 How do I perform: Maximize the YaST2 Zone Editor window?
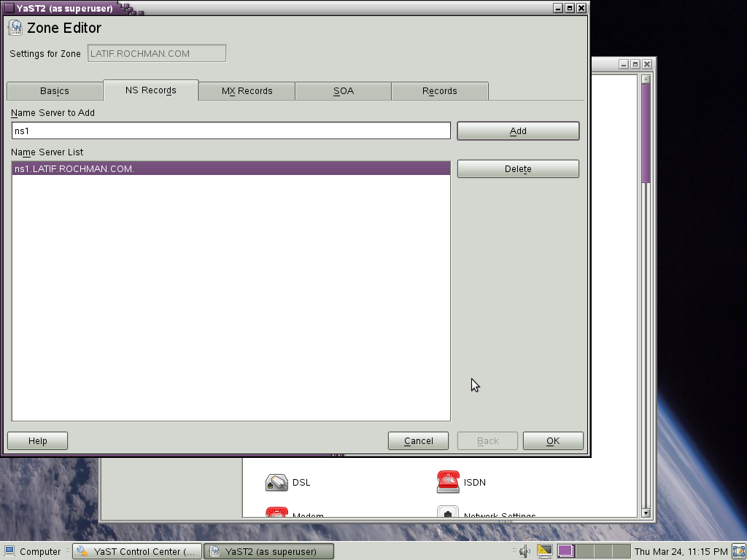click(570, 8)
